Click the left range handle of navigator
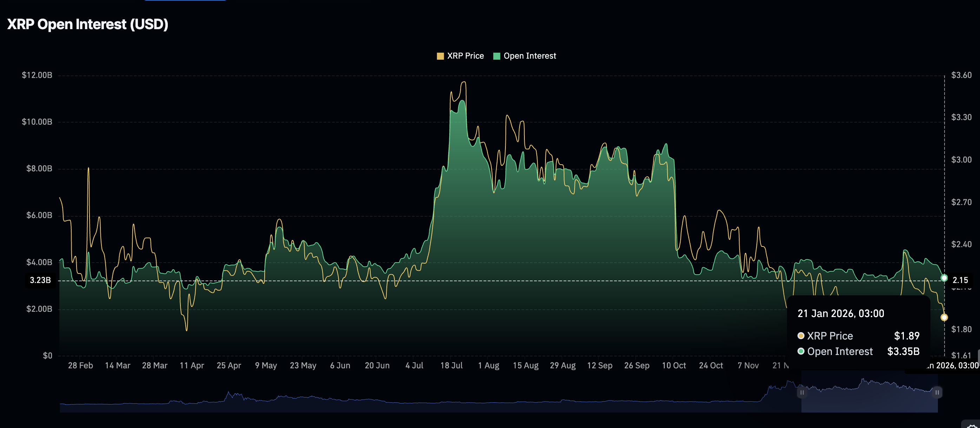The height and width of the screenshot is (428, 980). (x=802, y=392)
